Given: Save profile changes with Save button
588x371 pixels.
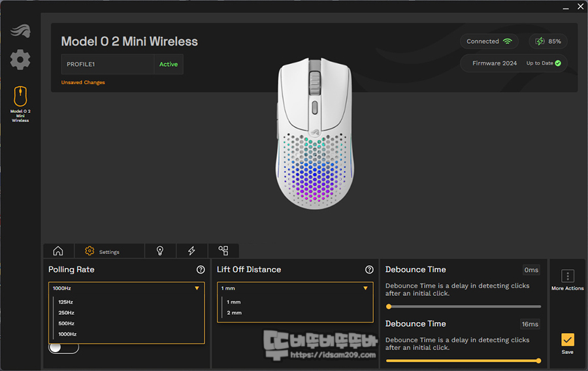Looking at the screenshot, I should coord(567,344).
